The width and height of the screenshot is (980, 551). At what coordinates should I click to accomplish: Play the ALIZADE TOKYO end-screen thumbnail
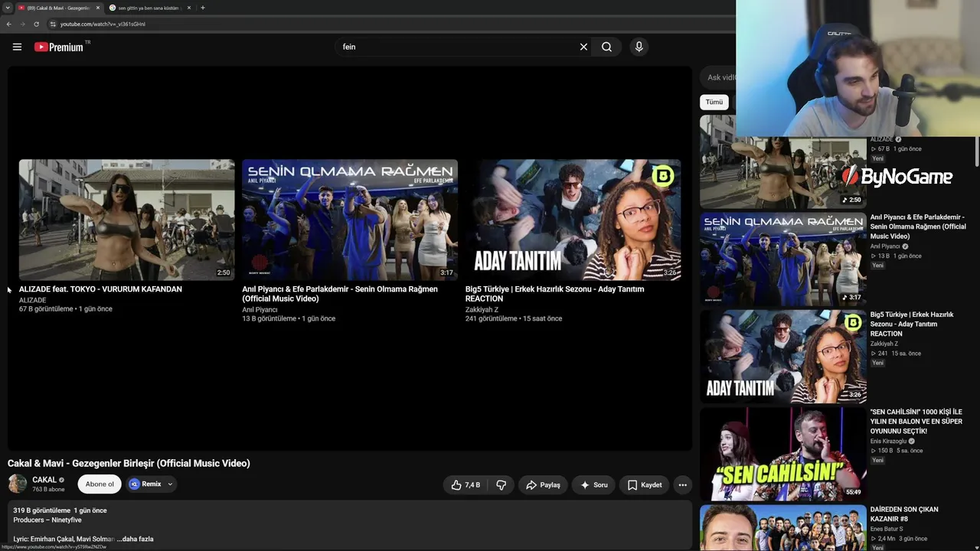coord(127,220)
